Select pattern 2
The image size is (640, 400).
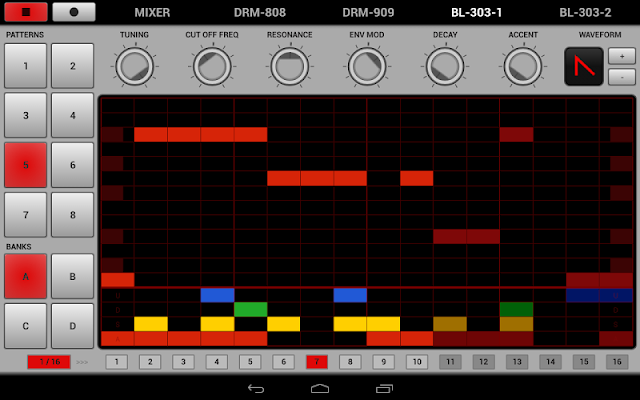(x=73, y=66)
